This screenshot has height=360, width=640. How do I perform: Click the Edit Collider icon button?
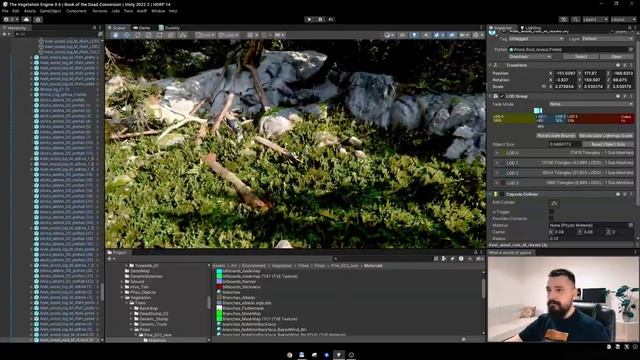coord(554,203)
